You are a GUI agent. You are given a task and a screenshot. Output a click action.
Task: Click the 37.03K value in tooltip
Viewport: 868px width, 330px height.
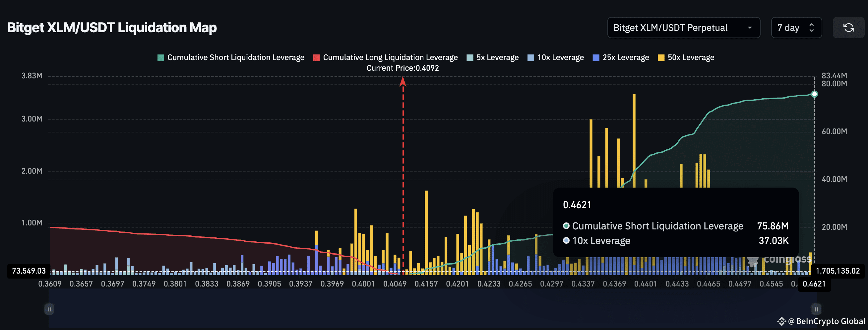(x=774, y=241)
